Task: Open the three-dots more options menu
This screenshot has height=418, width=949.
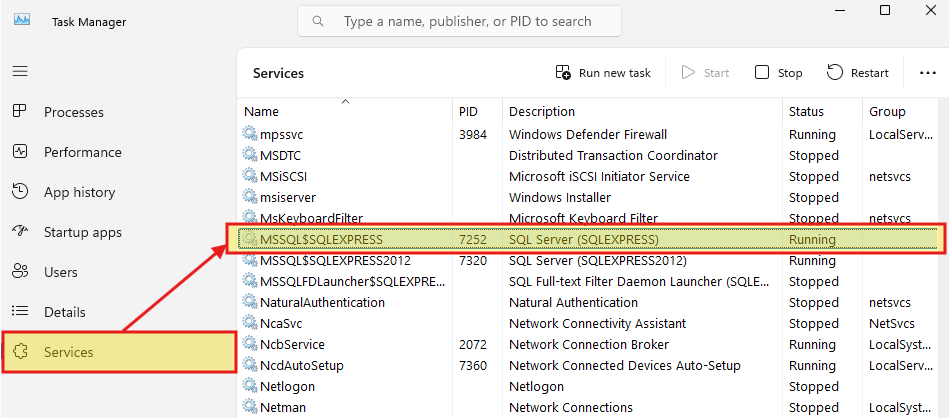Action: tap(928, 73)
